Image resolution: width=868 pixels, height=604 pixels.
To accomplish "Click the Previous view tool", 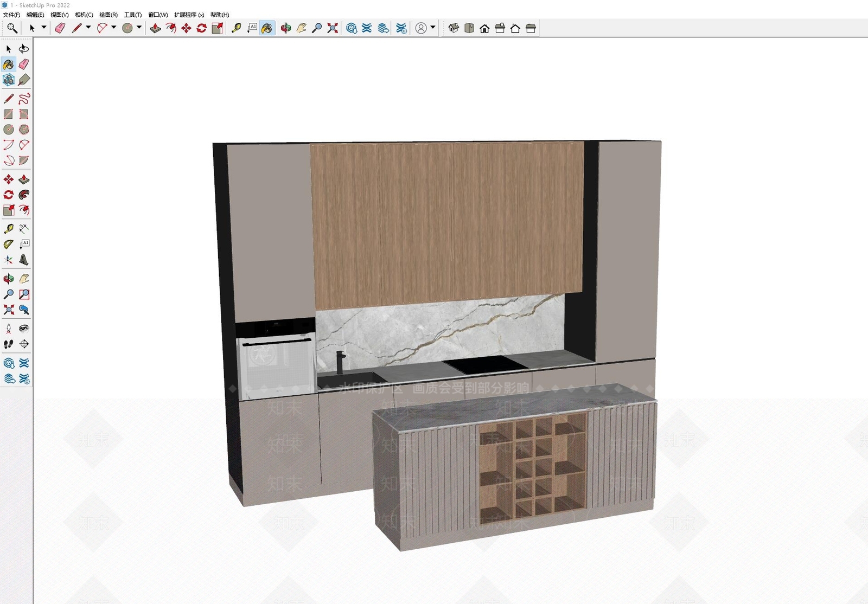I will (23, 310).
